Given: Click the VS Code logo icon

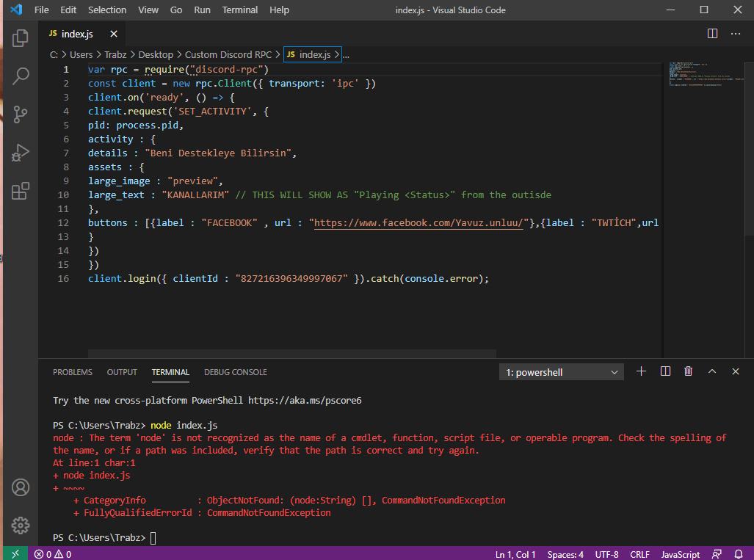Looking at the screenshot, I should tap(16, 10).
